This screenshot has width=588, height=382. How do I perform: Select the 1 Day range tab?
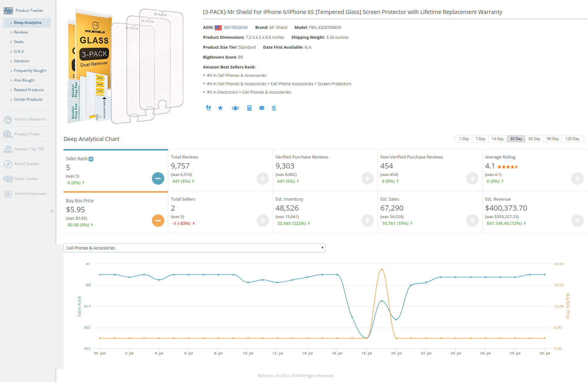464,139
